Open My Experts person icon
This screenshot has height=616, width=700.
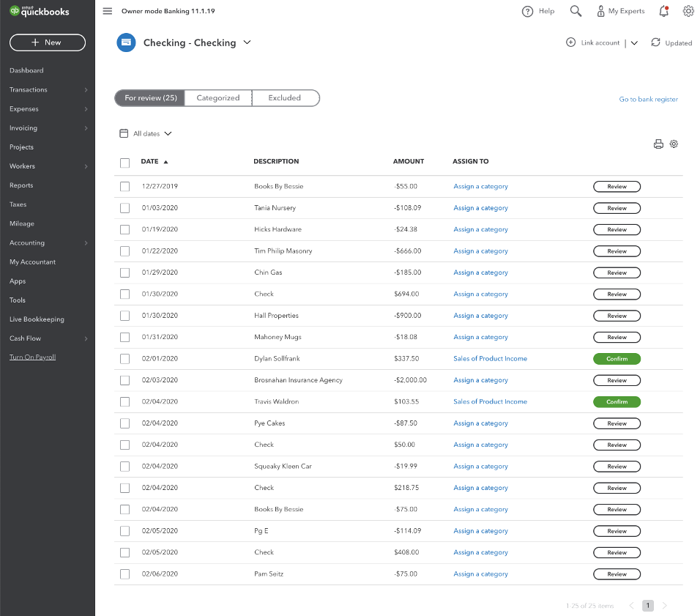coord(601,11)
